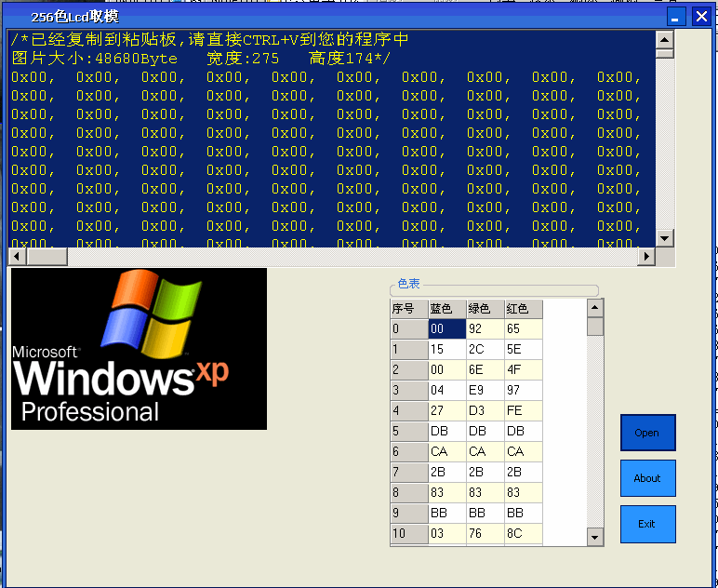Screen dimensions: 718x588
Task: Close the 256色Lcd取模 window
Action: coord(701,17)
